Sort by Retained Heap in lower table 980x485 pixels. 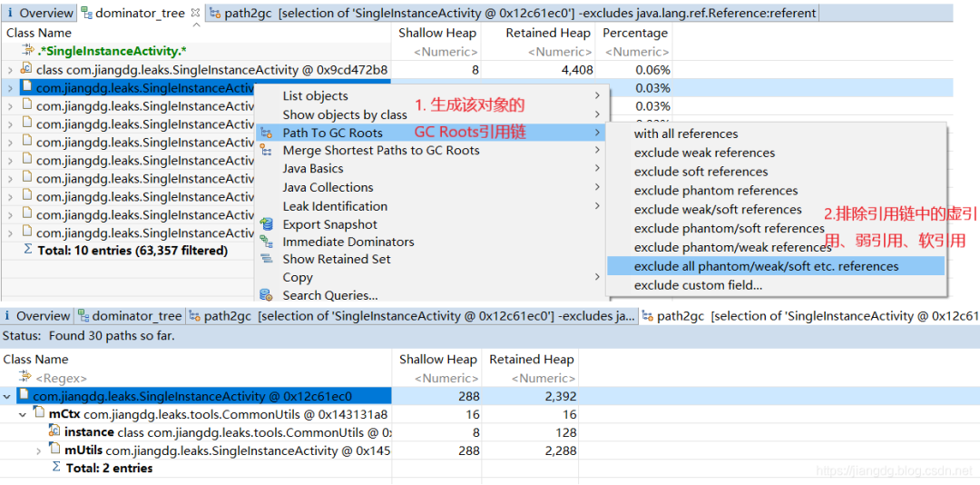[x=531, y=360]
